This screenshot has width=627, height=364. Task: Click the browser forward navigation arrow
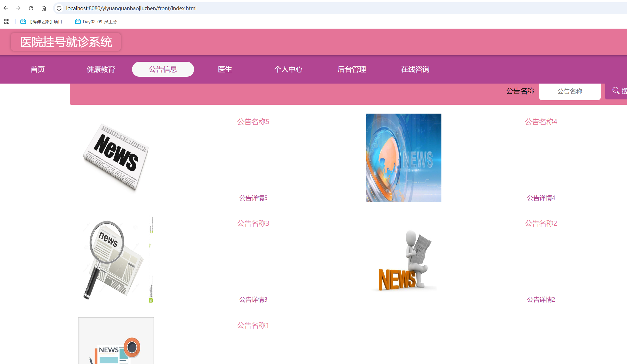point(18,8)
